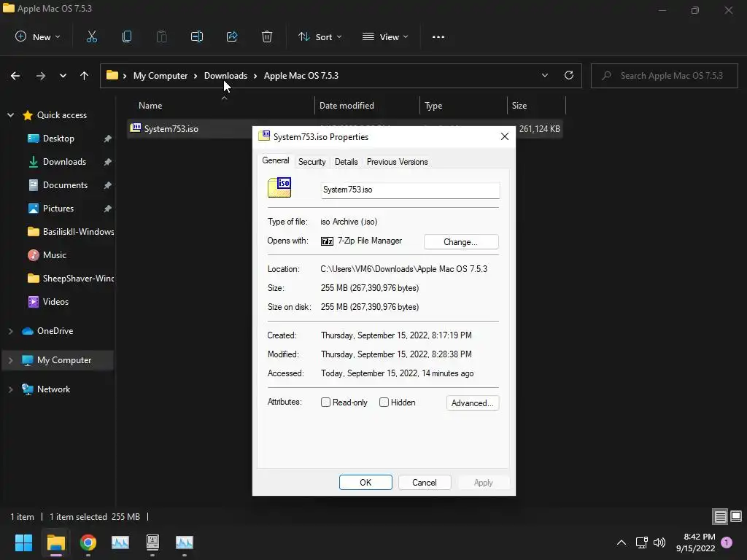
Task: Click the Cut scissors icon in toolbar
Action: point(91,36)
